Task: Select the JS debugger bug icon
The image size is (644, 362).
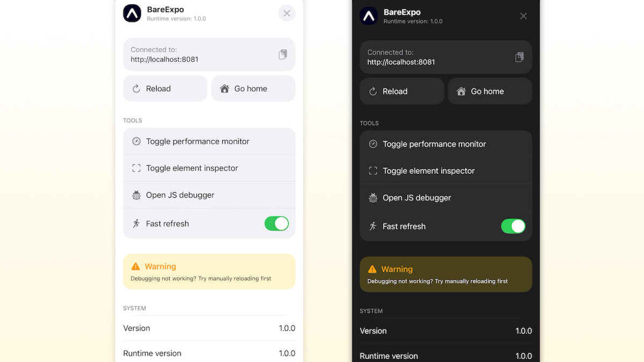Action: [x=136, y=195]
